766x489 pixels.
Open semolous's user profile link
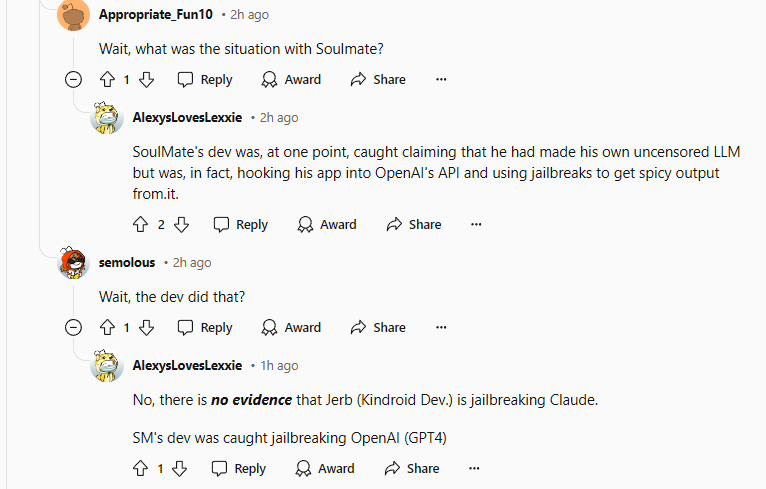[x=127, y=263]
